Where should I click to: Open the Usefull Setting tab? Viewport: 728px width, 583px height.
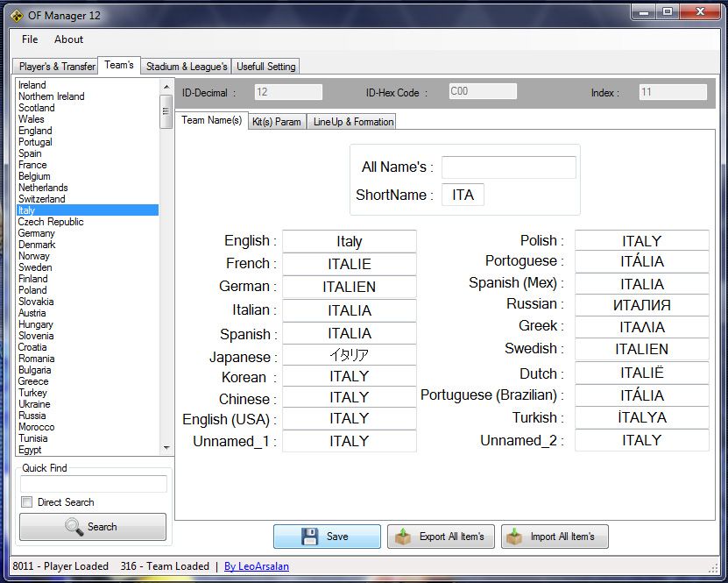point(266,67)
